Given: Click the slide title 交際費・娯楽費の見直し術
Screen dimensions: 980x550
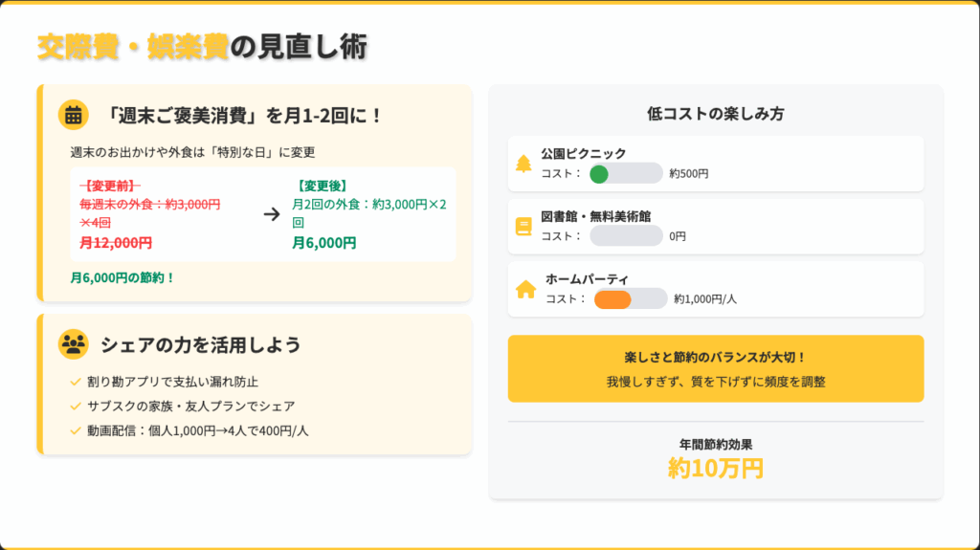Looking at the screenshot, I should tap(202, 46).
